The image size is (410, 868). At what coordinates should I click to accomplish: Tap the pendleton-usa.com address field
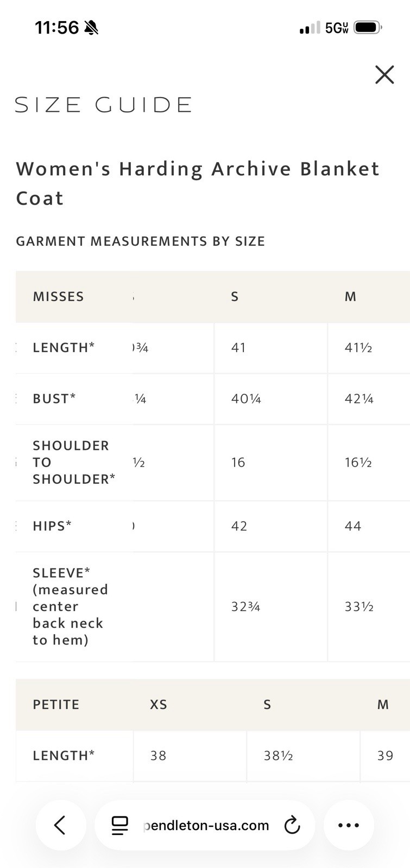tap(205, 825)
